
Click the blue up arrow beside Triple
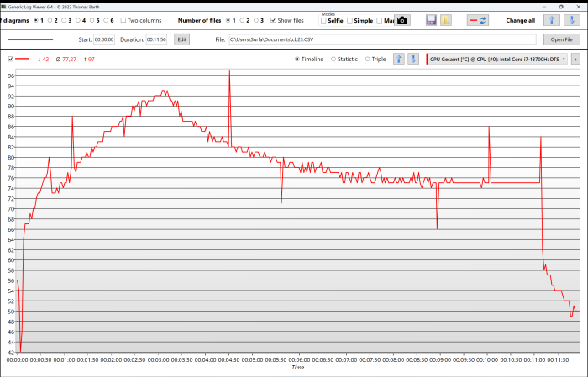(399, 59)
